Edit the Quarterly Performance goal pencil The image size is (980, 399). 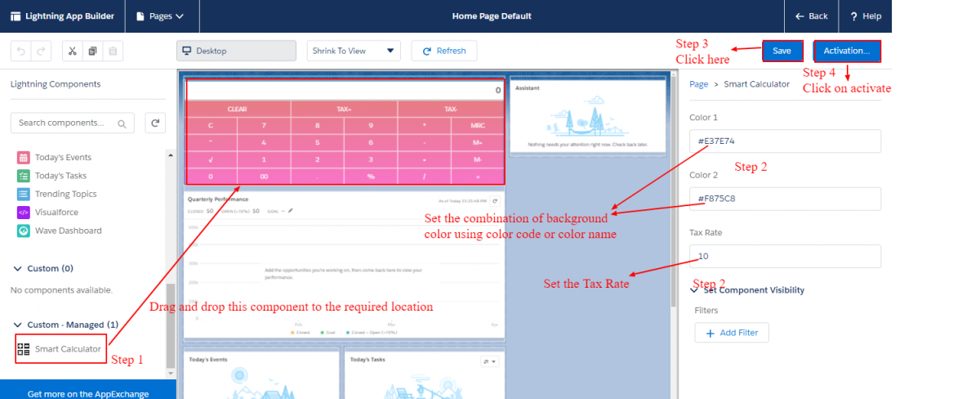pyautogui.click(x=290, y=210)
